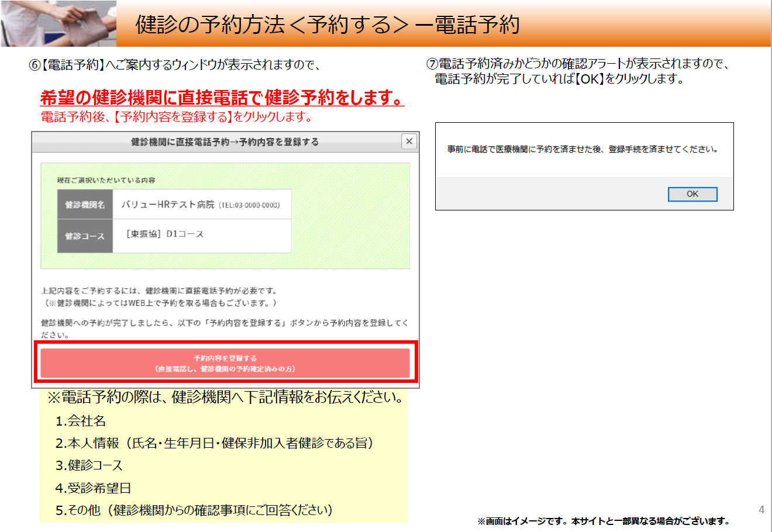Click the 健診機関名 label cell

85,205
